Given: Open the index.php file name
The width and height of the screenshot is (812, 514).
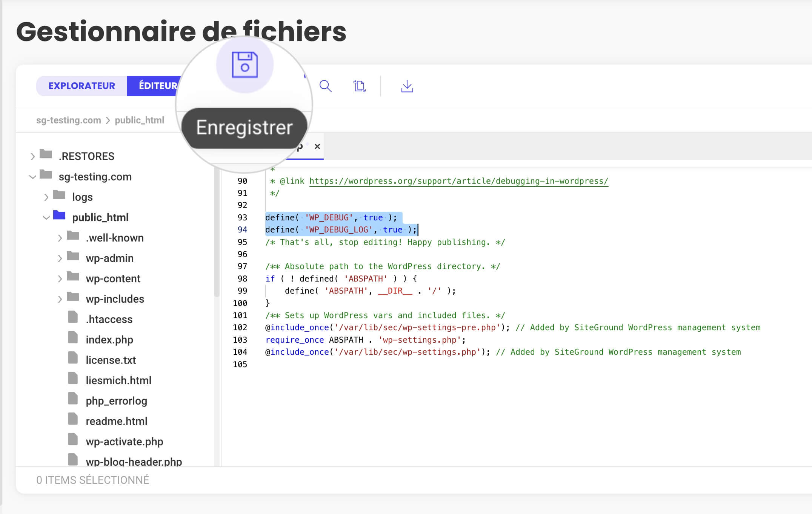Looking at the screenshot, I should [x=109, y=340].
